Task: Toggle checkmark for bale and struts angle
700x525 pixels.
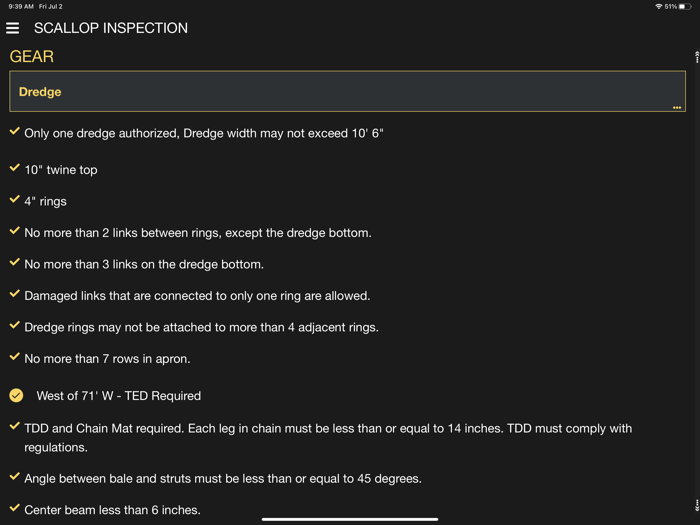Action: click(x=14, y=477)
